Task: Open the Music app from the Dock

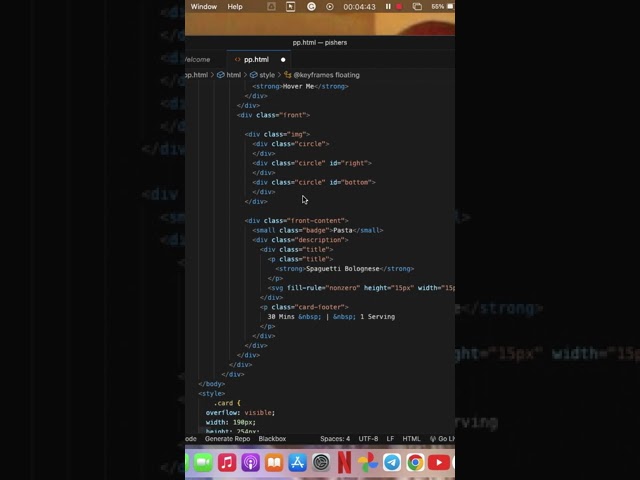Action: point(227,462)
